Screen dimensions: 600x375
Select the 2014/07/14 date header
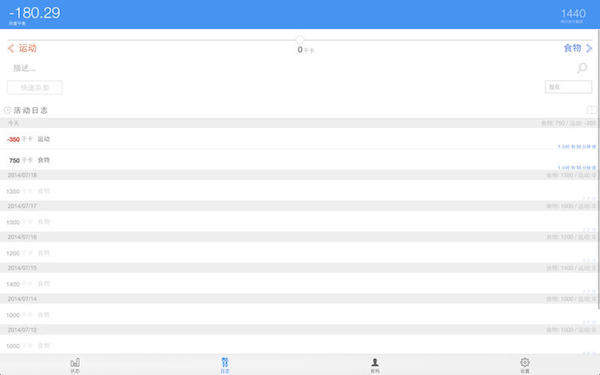(x=300, y=299)
